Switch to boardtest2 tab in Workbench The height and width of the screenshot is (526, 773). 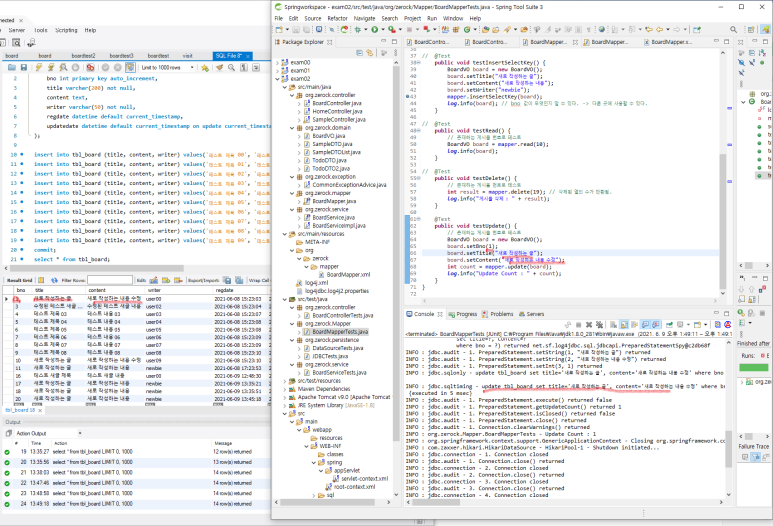(83, 56)
